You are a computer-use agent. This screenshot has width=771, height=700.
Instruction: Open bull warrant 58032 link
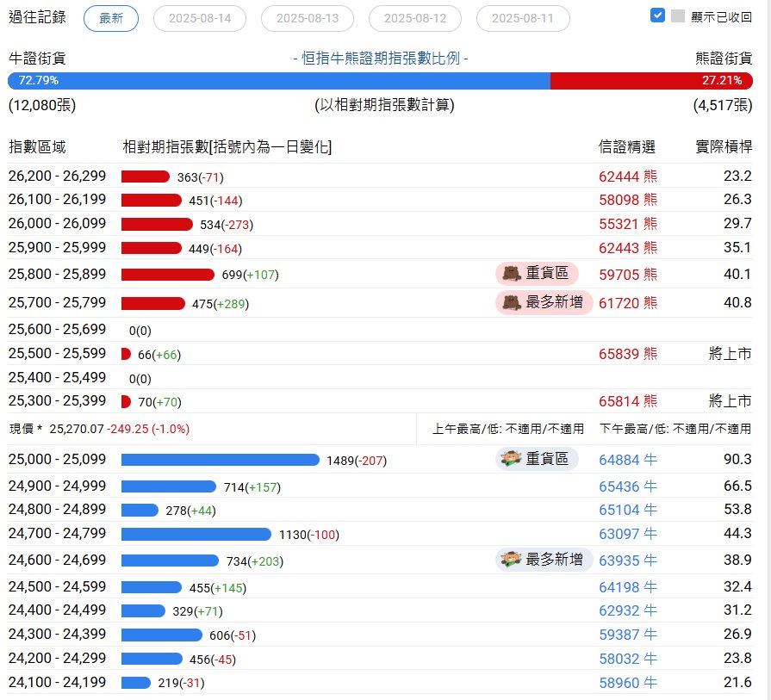pyautogui.click(x=628, y=660)
